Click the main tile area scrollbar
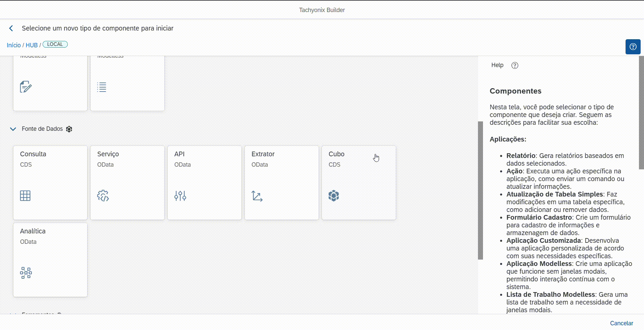644x330 pixels. 480,190
